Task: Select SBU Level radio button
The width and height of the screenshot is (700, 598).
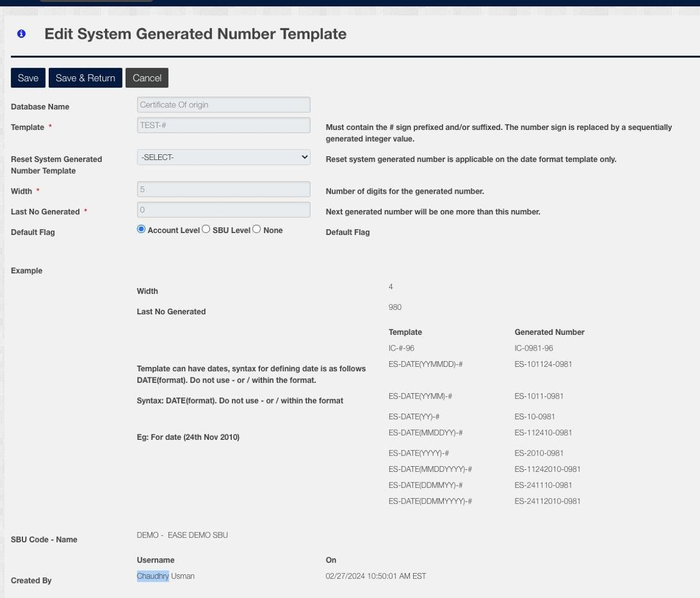Action: [206, 229]
